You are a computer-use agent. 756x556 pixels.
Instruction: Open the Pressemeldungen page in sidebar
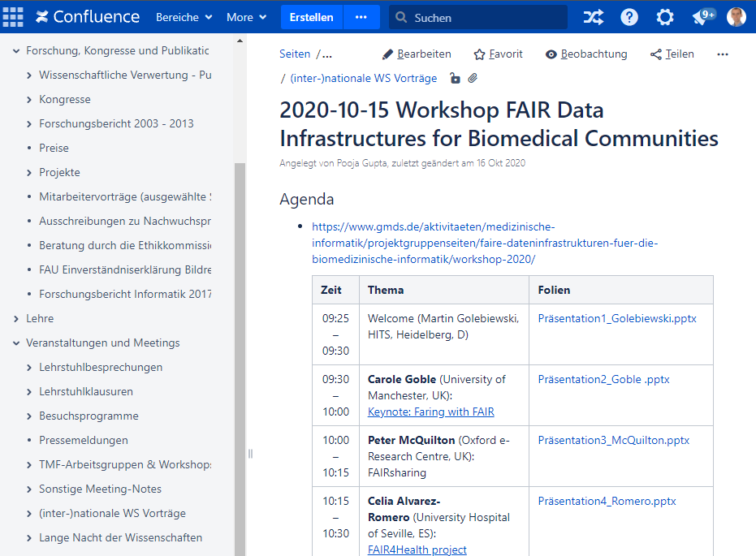84,440
